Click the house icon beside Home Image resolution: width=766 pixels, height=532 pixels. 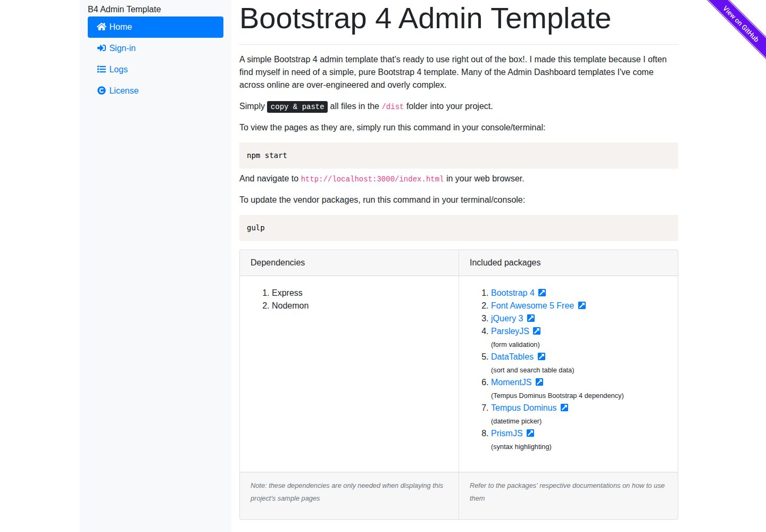tap(101, 27)
